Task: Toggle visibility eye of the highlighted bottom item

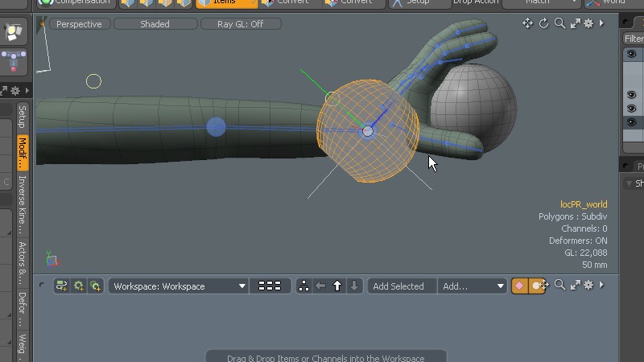Action: [x=632, y=122]
